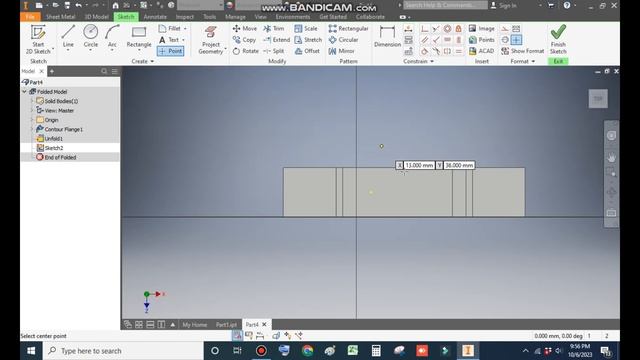Screen dimensions: 640x360
Task: Open Chrome from the taskbar
Action: point(307,351)
